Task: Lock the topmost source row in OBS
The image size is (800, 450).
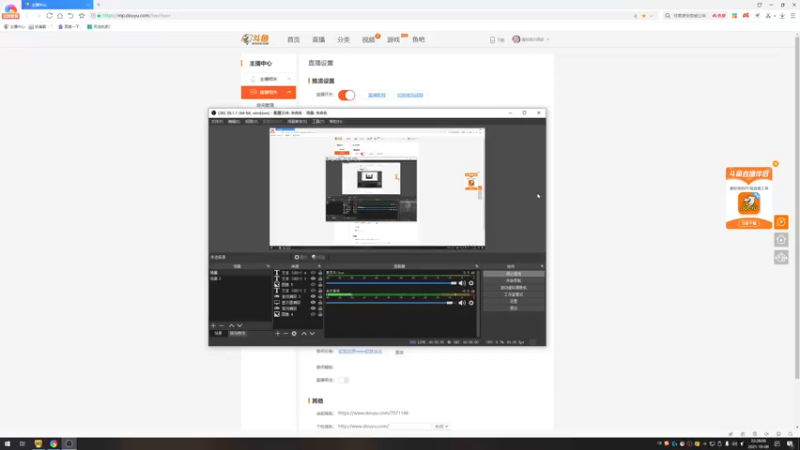Action: (x=320, y=273)
